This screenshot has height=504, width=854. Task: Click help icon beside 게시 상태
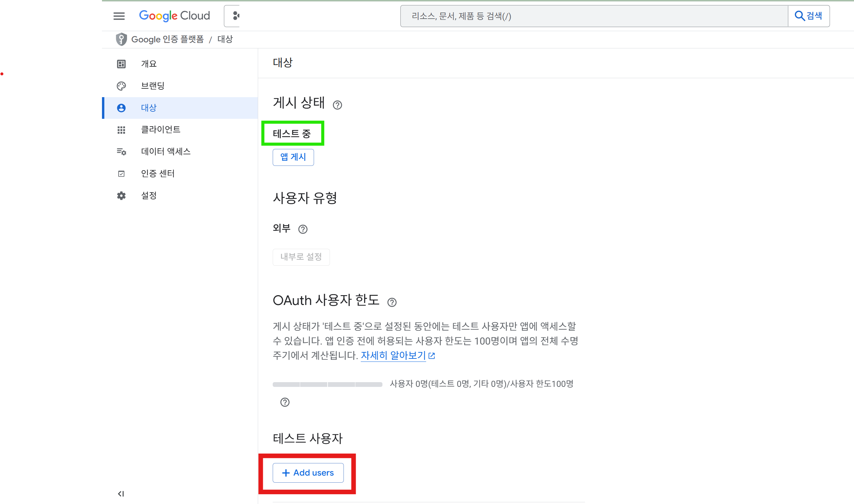(x=337, y=105)
